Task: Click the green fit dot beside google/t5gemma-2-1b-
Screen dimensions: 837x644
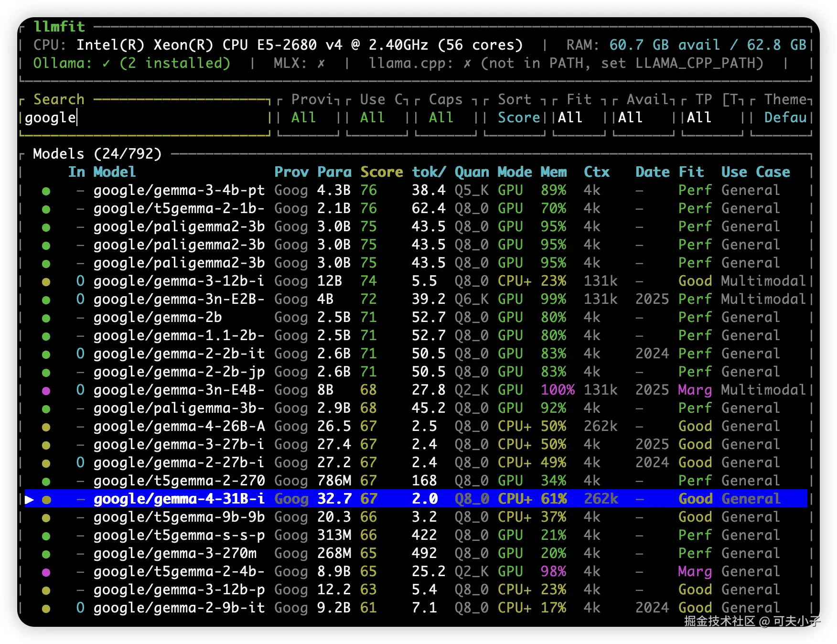Action: tap(46, 209)
